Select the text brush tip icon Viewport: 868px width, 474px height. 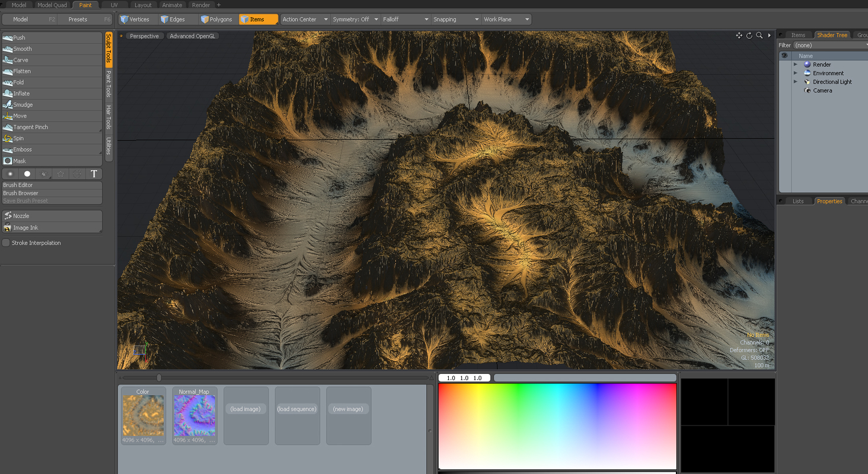[94, 174]
